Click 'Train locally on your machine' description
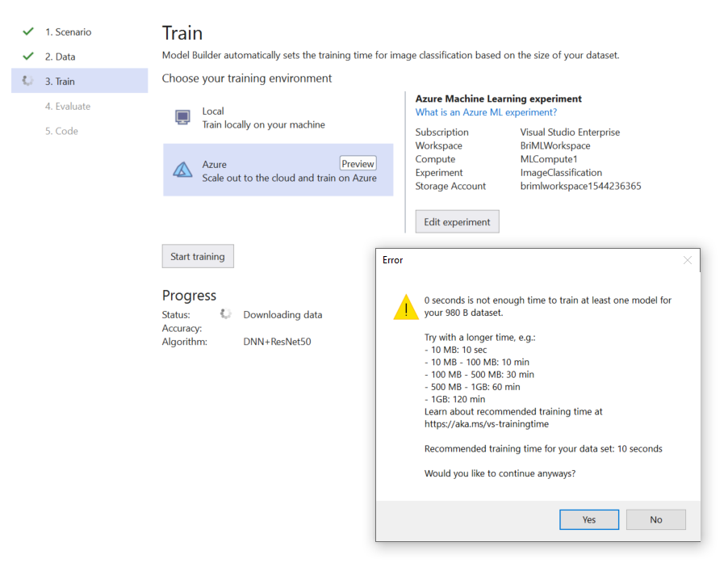The width and height of the screenshot is (728, 563). (x=263, y=124)
